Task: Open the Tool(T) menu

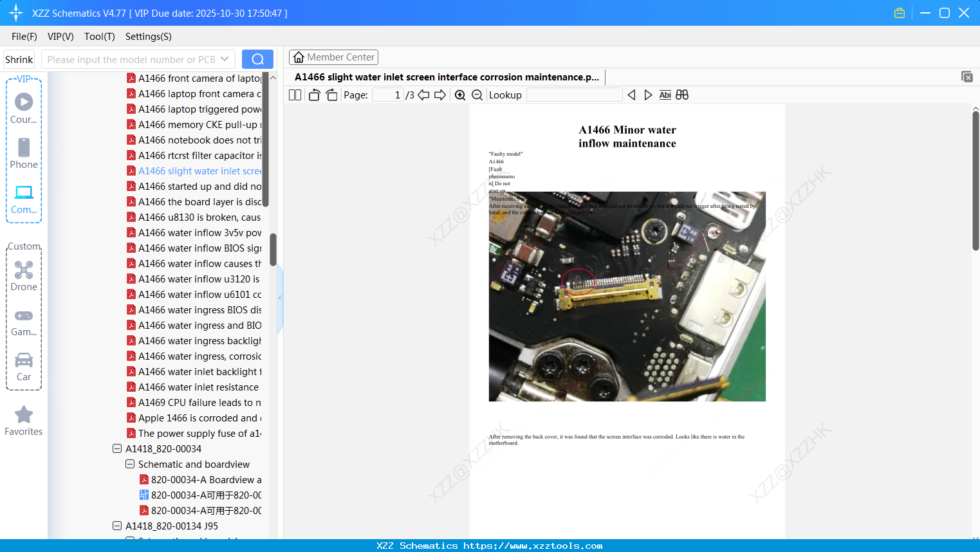Action: point(100,37)
